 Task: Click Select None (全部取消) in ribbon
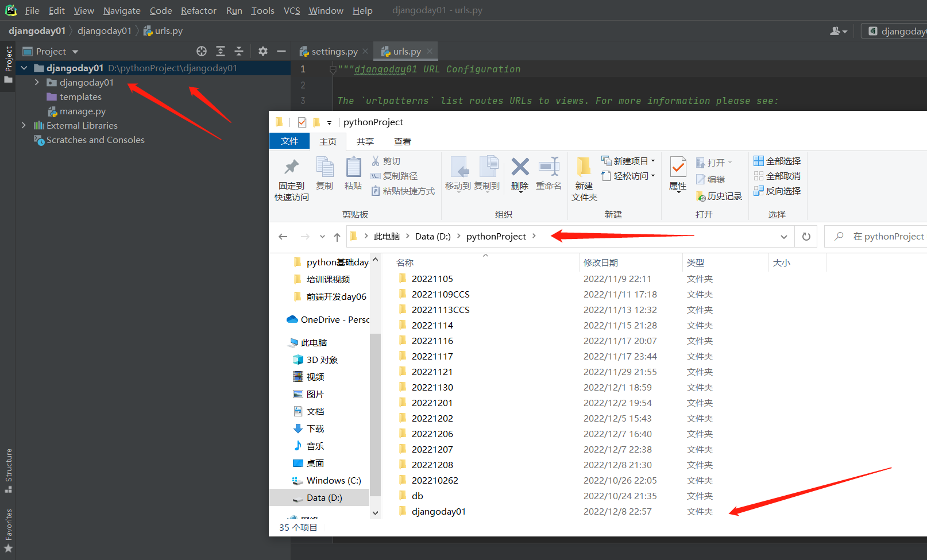777,176
